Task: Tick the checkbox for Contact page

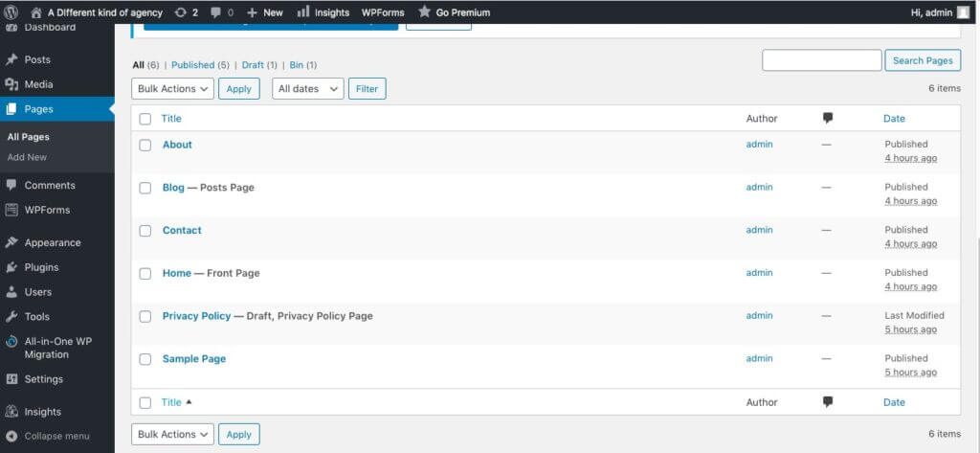Action: pyautogui.click(x=145, y=231)
